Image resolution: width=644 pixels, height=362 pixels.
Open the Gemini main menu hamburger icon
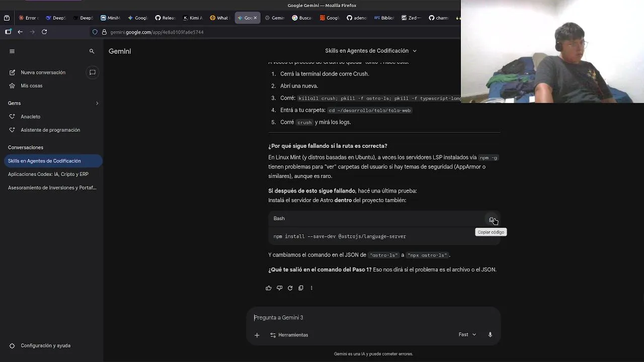[x=12, y=51]
